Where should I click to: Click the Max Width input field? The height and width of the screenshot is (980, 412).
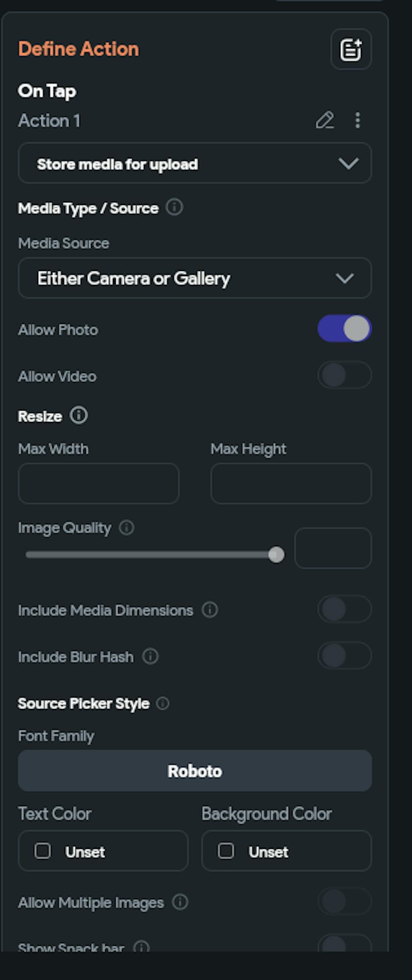98,483
